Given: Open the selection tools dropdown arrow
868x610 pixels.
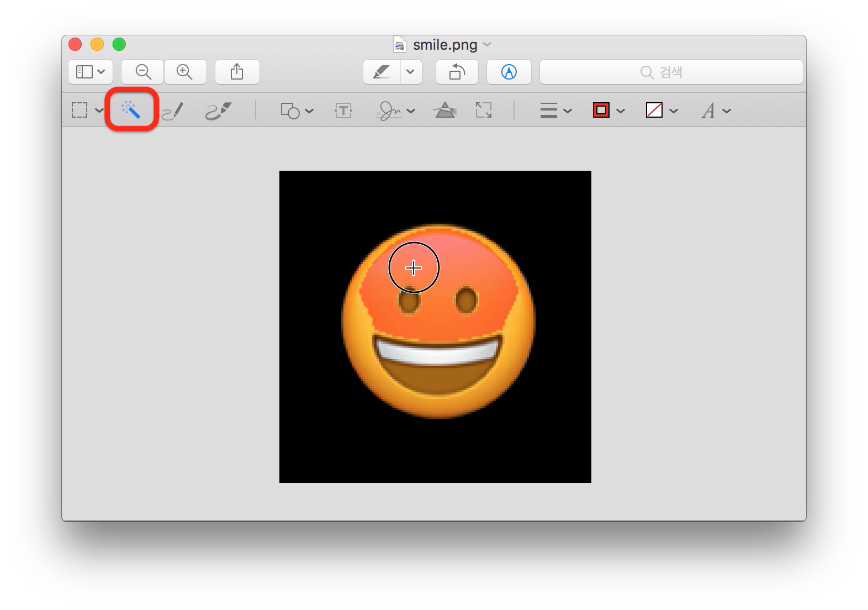Looking at the screenshot, I should click(99, 111).
